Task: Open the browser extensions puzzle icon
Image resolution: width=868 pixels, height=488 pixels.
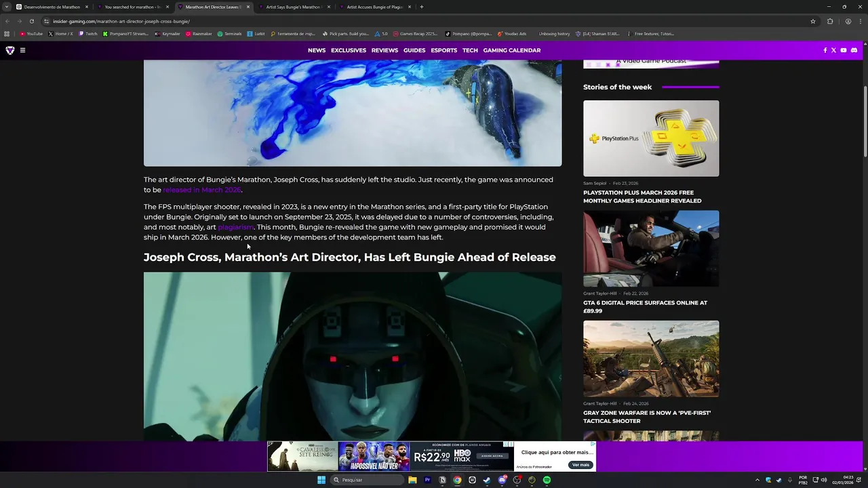Action: (x=830, y=21)
